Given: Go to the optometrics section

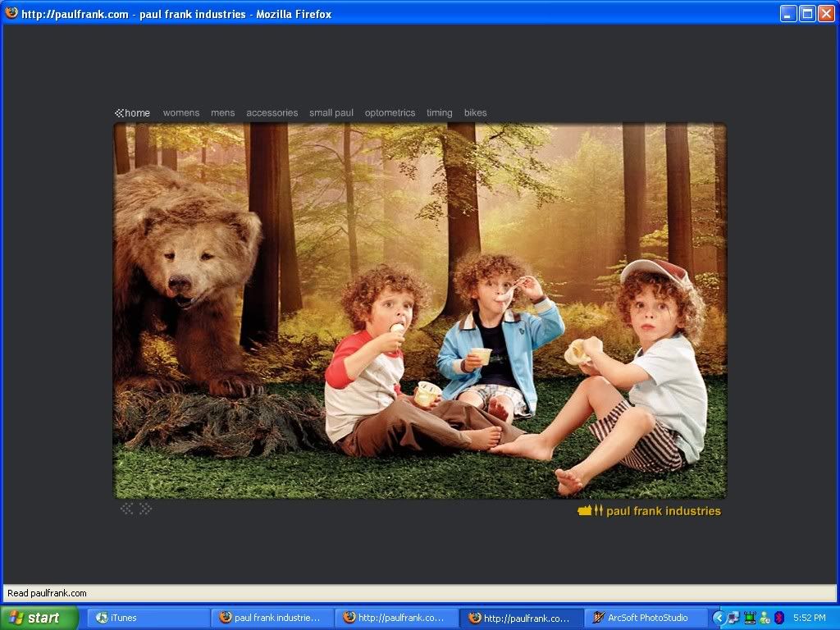Looking at the screenshot, I should (x=390, y=113).
